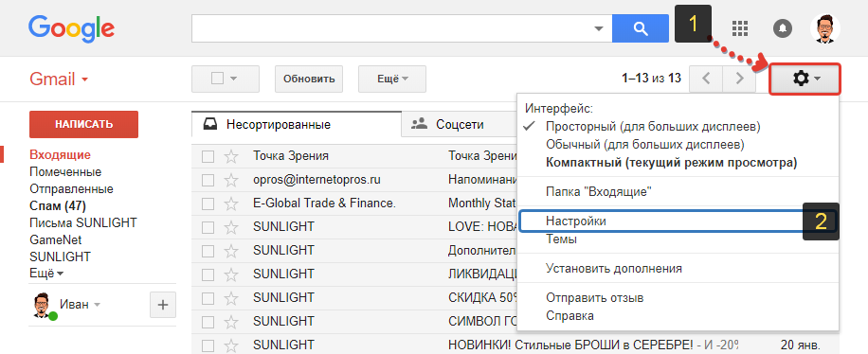Click the plus icon beside Иван

click(163, 305)
